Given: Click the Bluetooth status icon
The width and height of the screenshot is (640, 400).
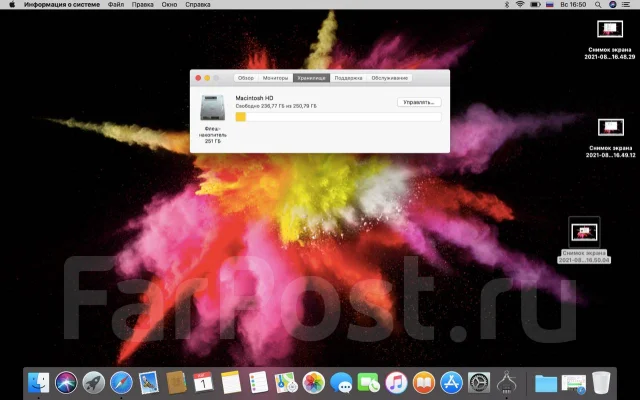Looking at the screenshot, I should pyautogui.click(x=507, y=5).
